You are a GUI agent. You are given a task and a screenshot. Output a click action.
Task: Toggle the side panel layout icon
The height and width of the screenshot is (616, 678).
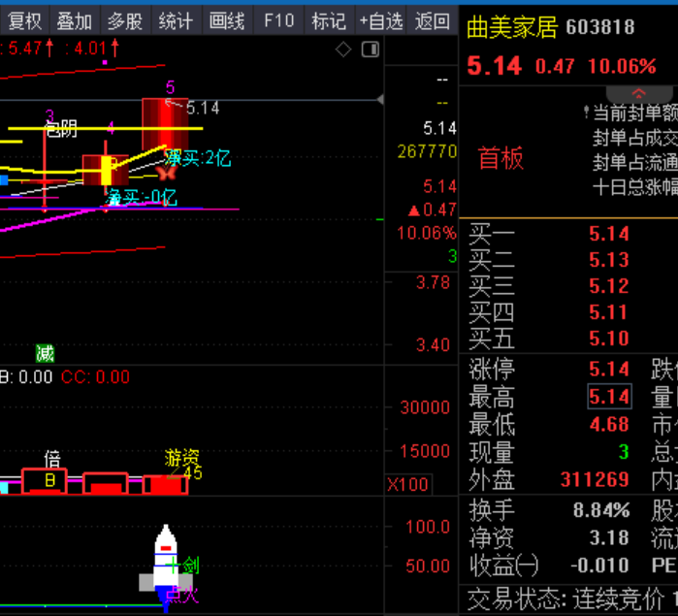click(x=371, y=49)
